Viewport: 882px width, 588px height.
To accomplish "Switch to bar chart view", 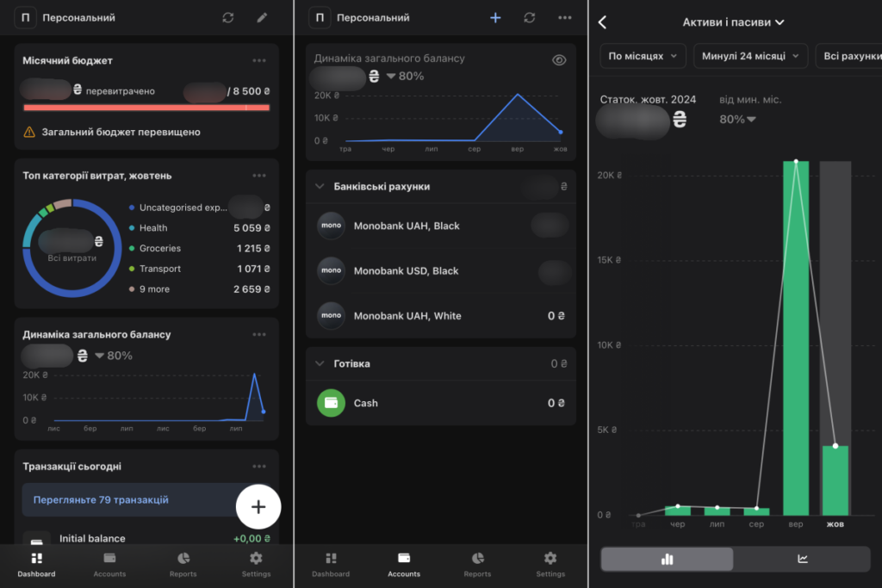I will coord(667,559).
